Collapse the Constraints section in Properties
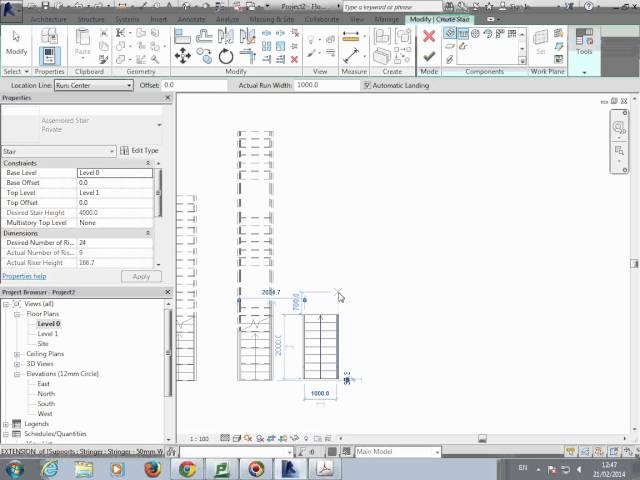 148,163
